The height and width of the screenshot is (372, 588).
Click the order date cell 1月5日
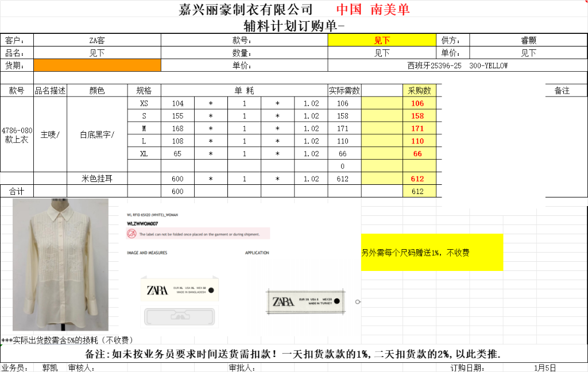[x=544, y=367]
